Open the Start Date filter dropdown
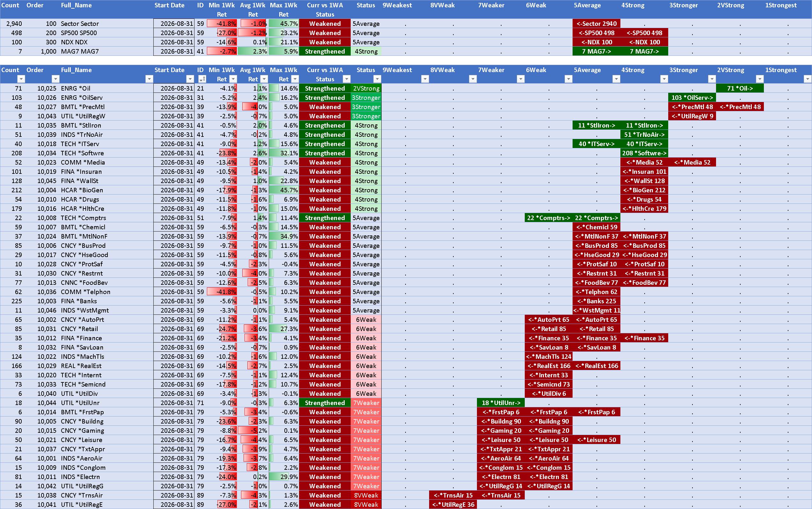 pyautogui.click(x=190, y=79)
